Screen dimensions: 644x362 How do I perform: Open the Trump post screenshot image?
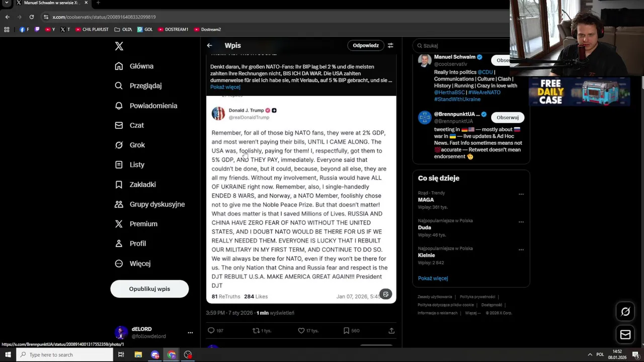[x=301, y=199]
